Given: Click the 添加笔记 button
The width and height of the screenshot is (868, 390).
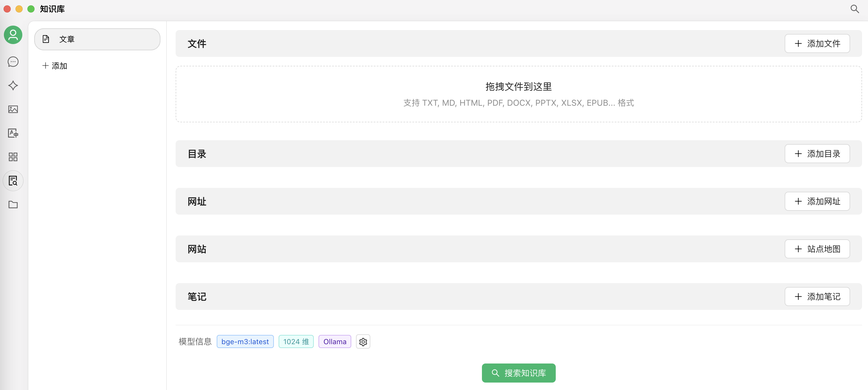Looking at the screenshot, I should (x=817, y=296).
